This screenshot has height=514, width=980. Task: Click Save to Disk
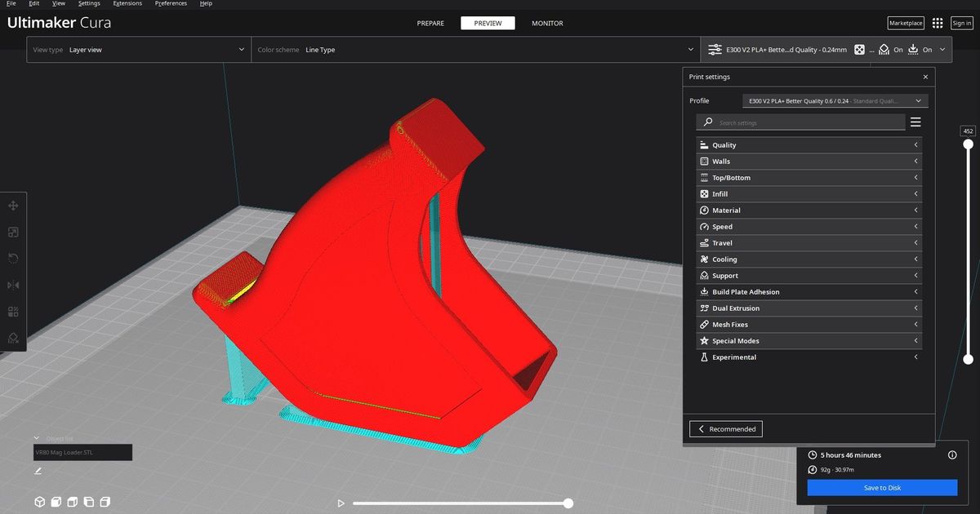[883, 487]
